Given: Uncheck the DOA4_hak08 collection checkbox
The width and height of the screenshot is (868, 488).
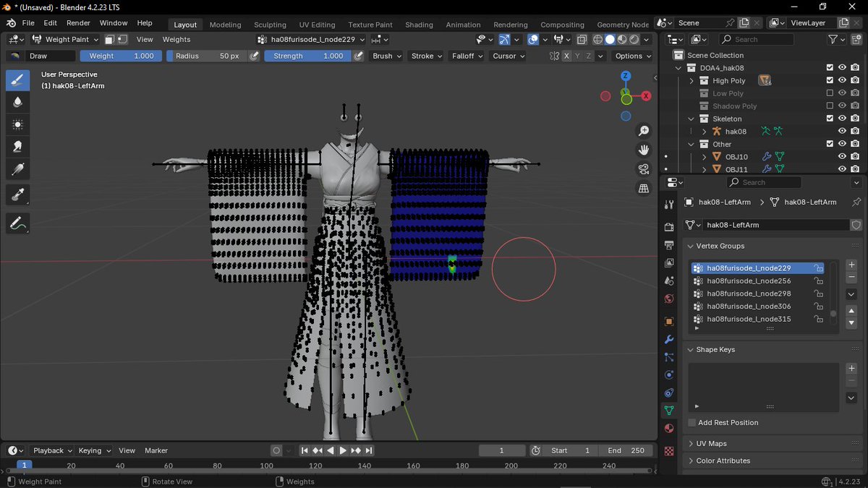Looking at the screenshot, I should pos(830,68).
